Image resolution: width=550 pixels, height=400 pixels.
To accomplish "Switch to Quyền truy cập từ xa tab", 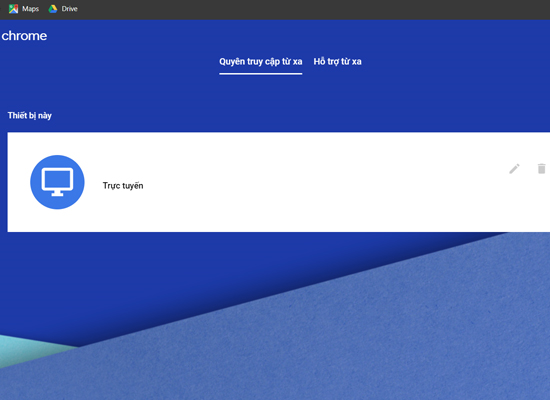I will click(261, 62).
